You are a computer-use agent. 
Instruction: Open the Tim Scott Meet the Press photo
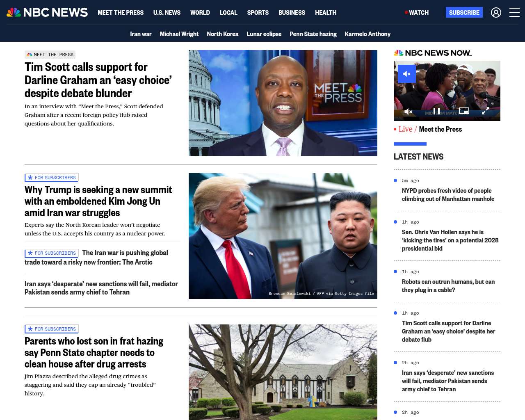283,103
